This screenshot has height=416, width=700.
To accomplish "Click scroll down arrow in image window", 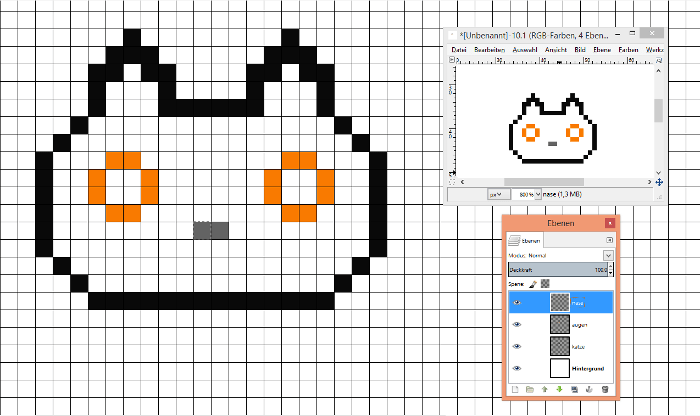I will pos(659,173).
